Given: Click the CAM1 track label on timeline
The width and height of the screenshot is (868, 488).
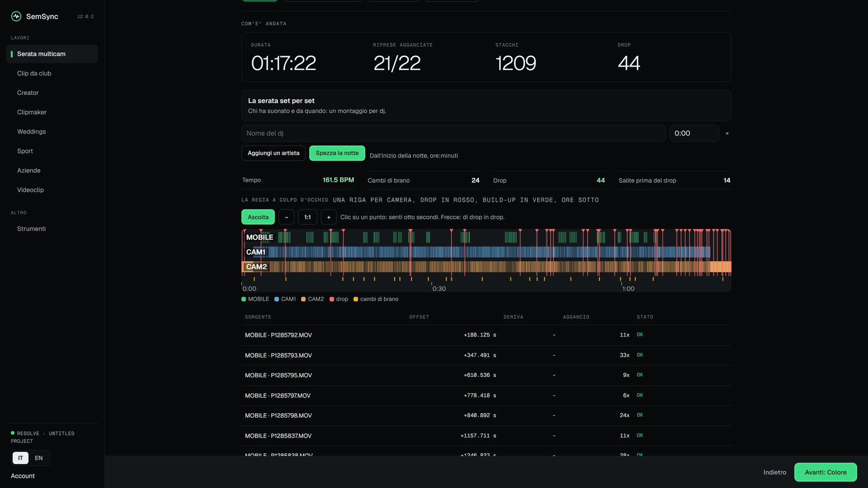Looking at the screenshot, I should [256, 252].
